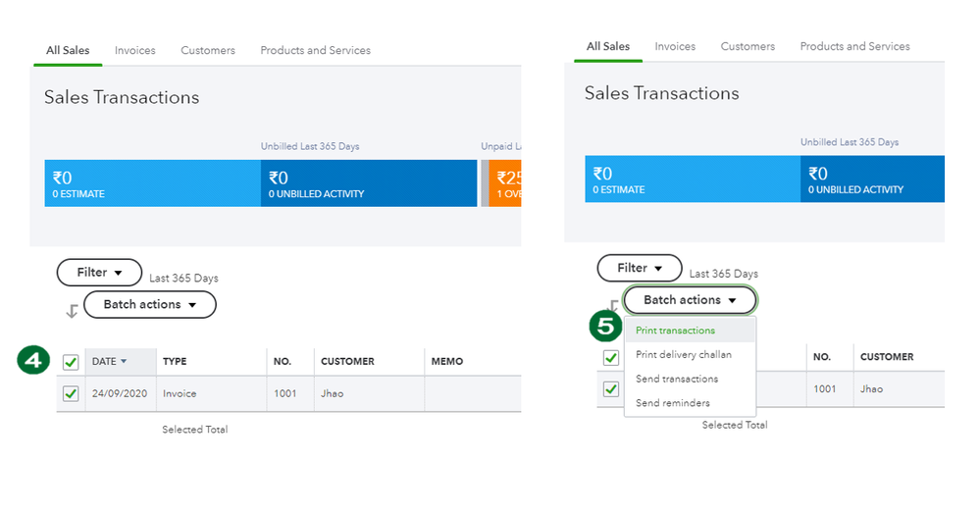Click the sort arrow beside DATE header

click(x=124, y=362)
